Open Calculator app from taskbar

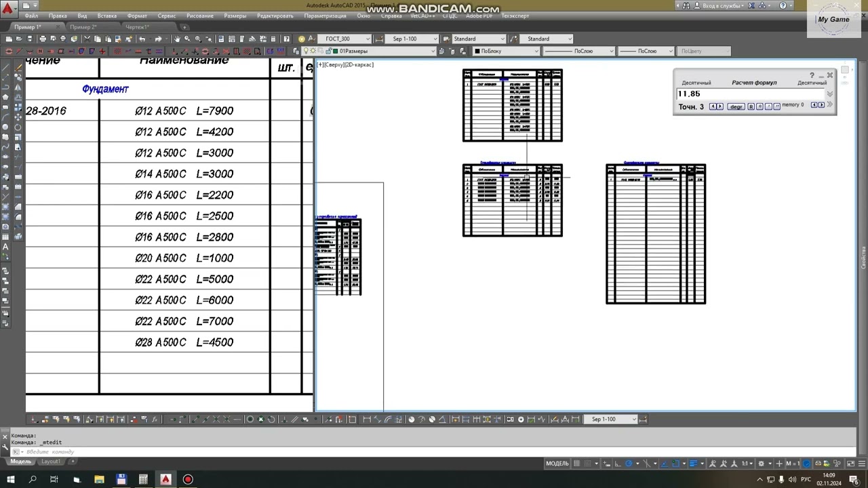[143, 479]
